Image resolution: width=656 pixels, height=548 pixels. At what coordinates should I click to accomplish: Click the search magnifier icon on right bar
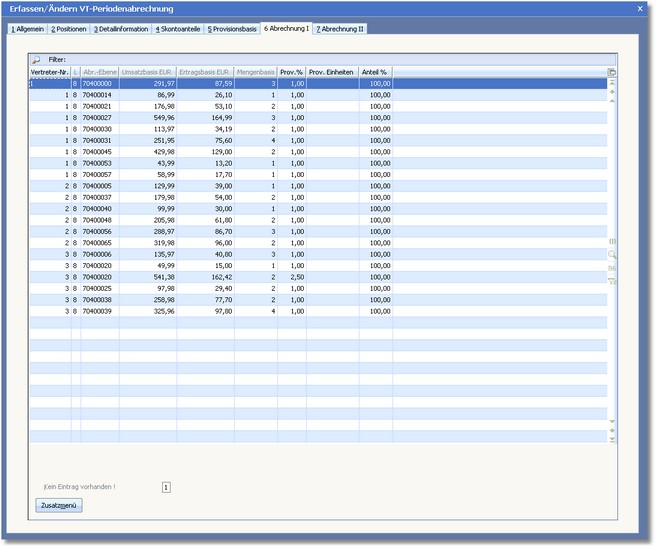pyautogui.click(x=612, y=255)
